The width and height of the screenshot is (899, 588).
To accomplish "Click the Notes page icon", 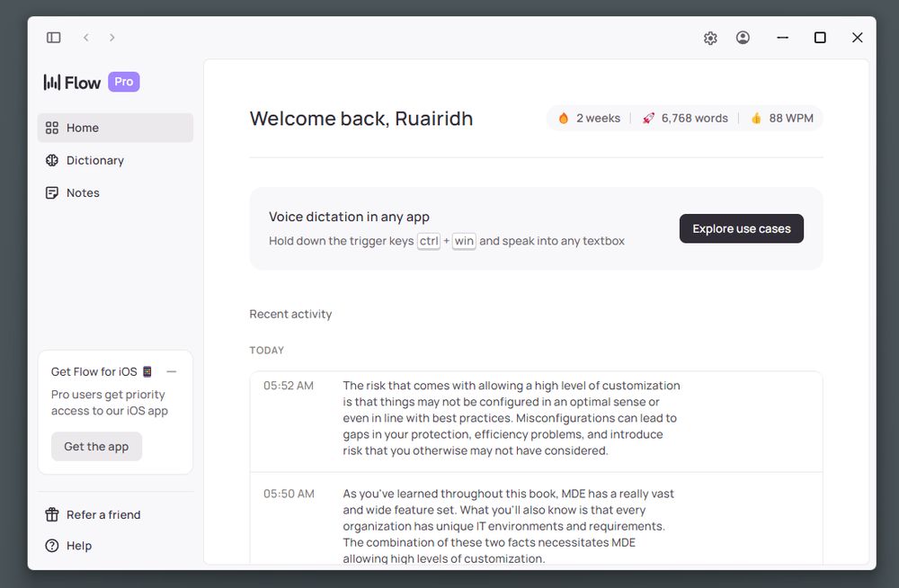I will (51, 192).
